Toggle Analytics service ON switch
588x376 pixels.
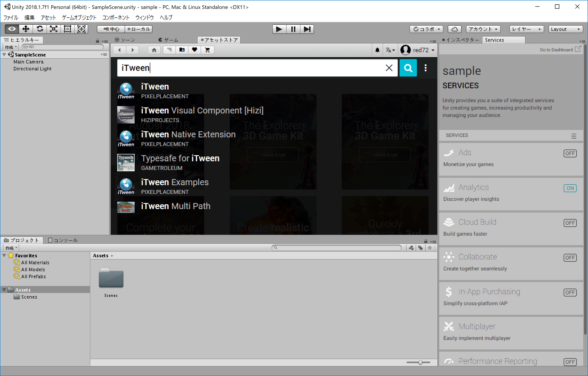(x=570, y=188)
